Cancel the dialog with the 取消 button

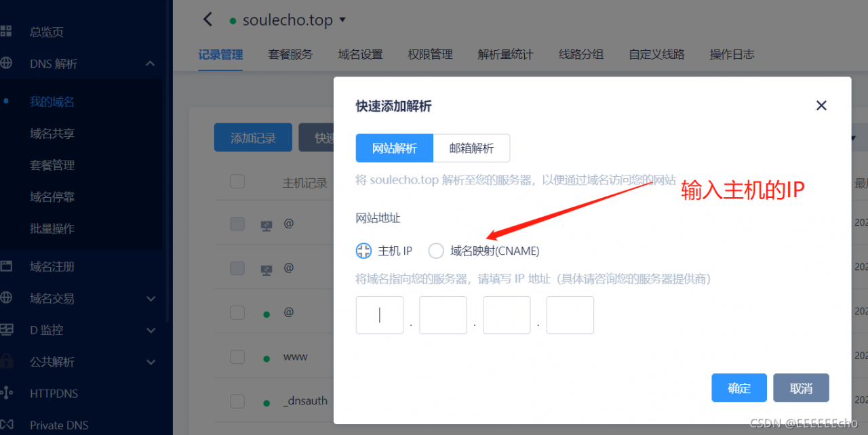tap(801, 388)
